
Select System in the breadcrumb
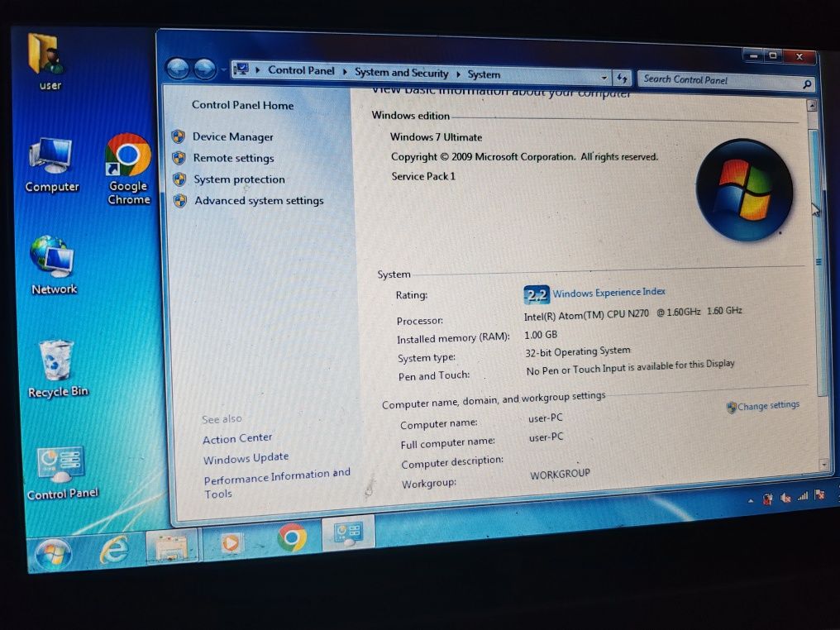point(484,74)
